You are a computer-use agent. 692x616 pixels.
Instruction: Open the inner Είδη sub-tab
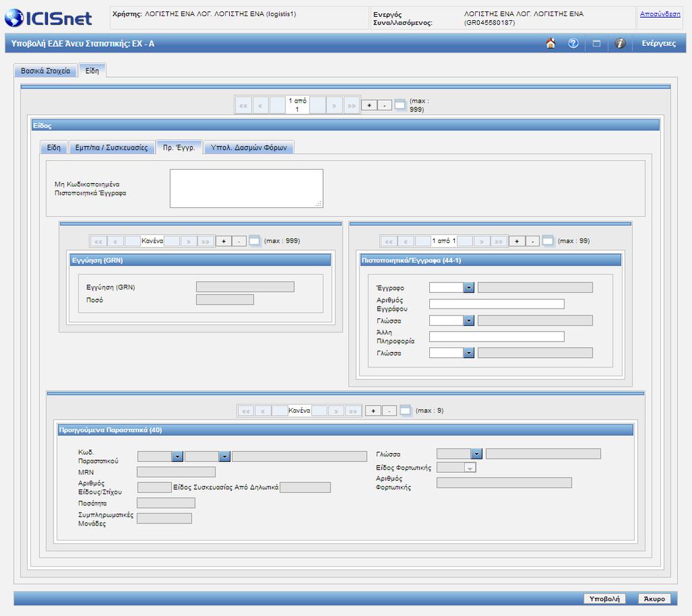54,147
